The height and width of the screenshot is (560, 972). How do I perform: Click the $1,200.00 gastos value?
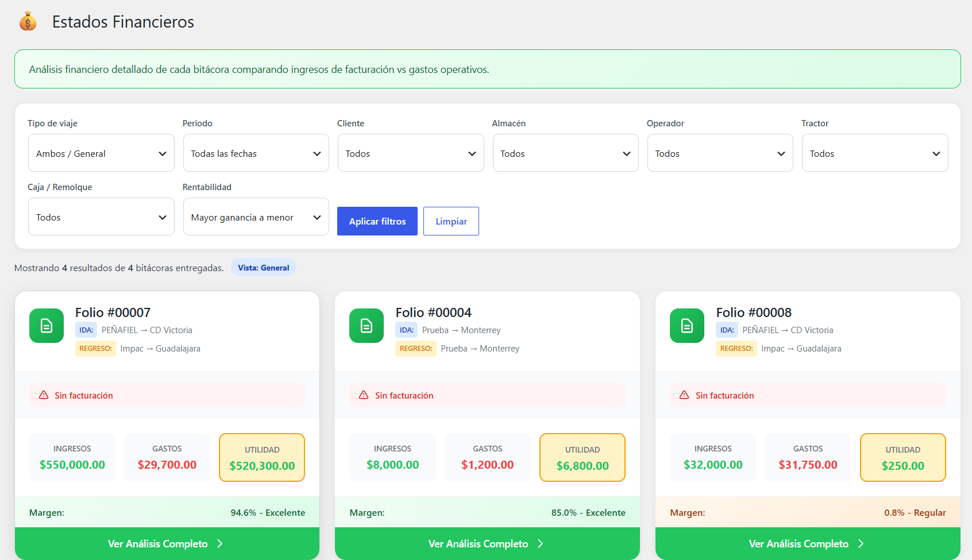(x=488, y=465)
